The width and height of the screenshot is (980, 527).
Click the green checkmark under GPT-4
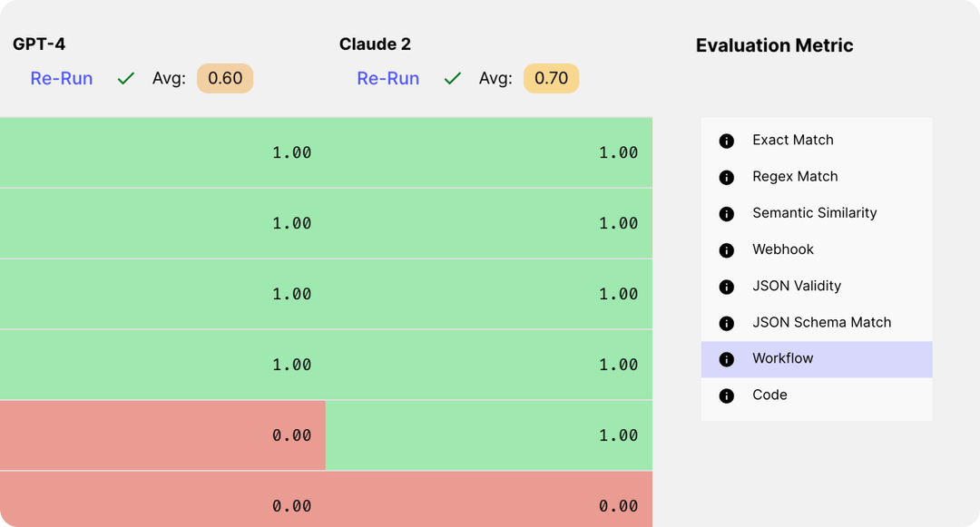coord(126,78)
